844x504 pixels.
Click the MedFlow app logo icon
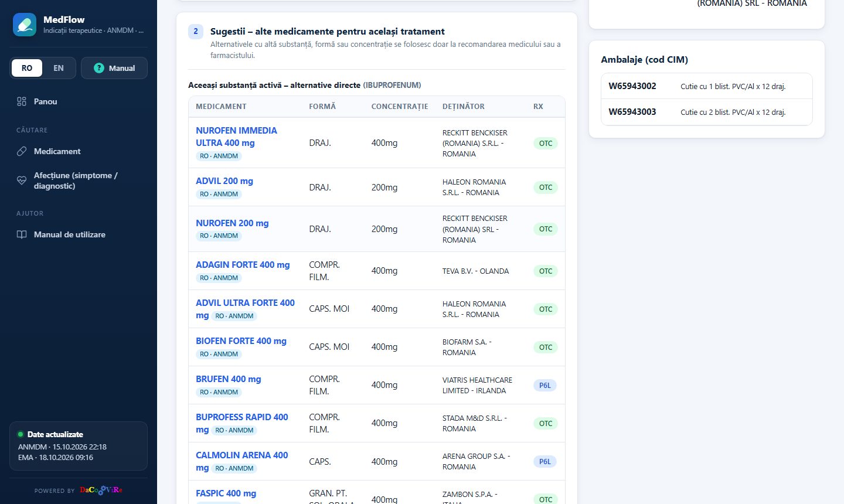coord(25,25)
